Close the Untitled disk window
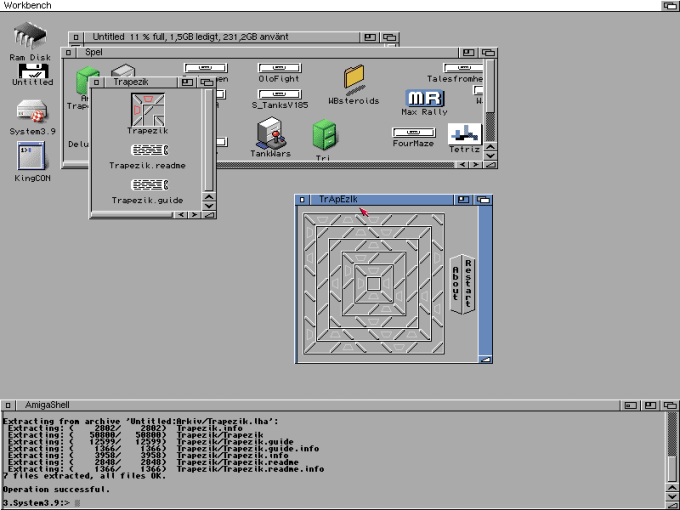 coord(76,37)
